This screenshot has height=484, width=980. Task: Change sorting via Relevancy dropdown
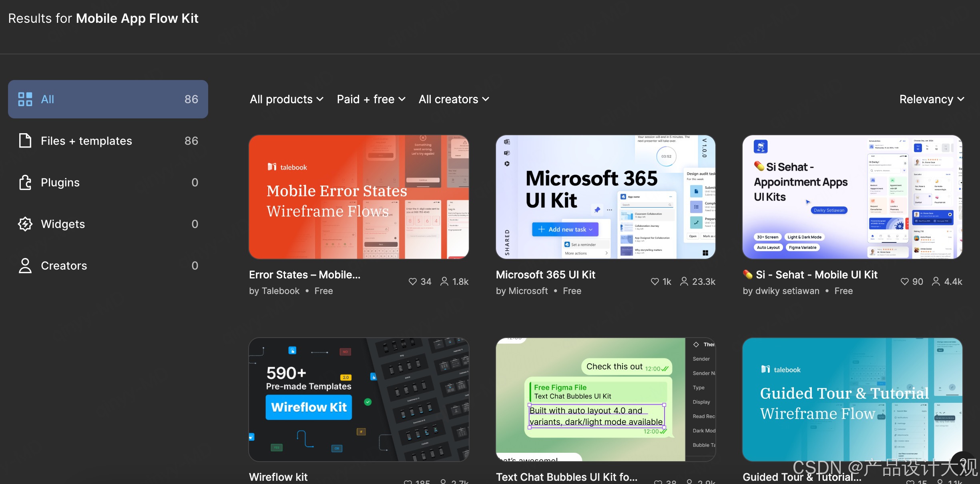932,99
